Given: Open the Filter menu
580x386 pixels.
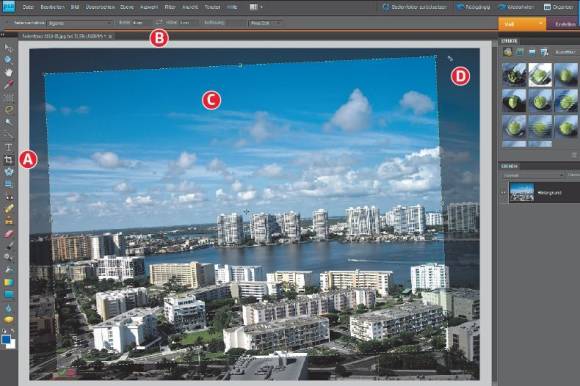Looking at the screenshot, I should click(170, 7).
